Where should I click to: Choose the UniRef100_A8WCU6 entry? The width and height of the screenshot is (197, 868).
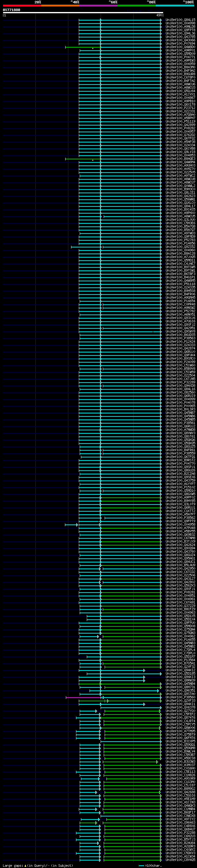click(180, 84)
